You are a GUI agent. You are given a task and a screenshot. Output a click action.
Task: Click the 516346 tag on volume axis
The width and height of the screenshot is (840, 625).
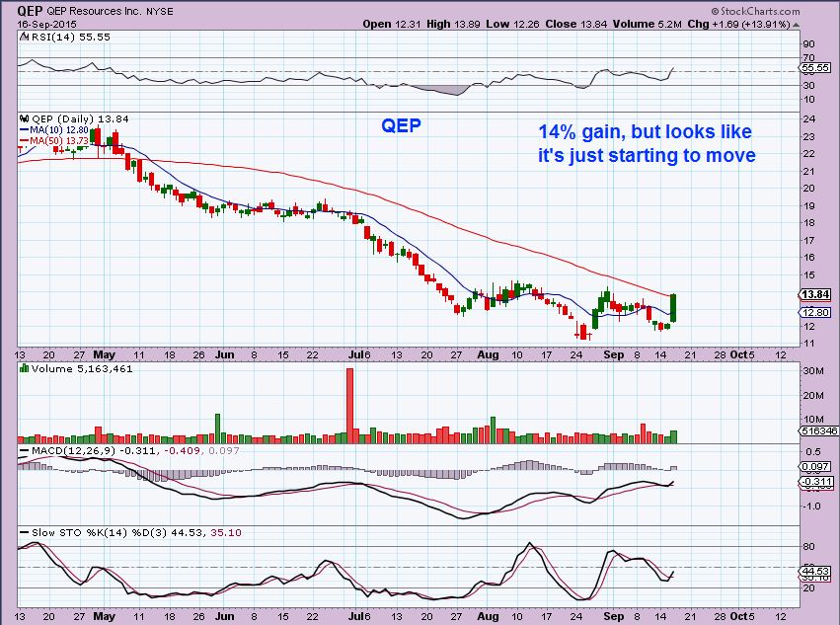[818, 430]
